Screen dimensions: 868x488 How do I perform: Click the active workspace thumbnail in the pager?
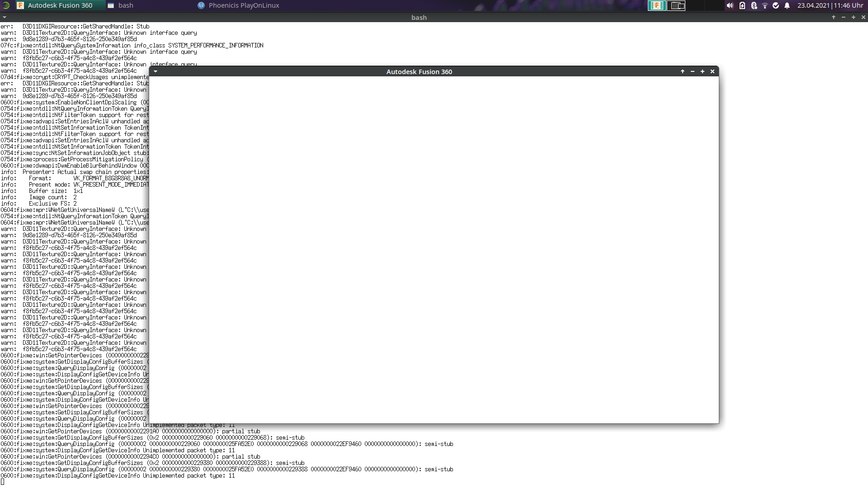point(658,5)
